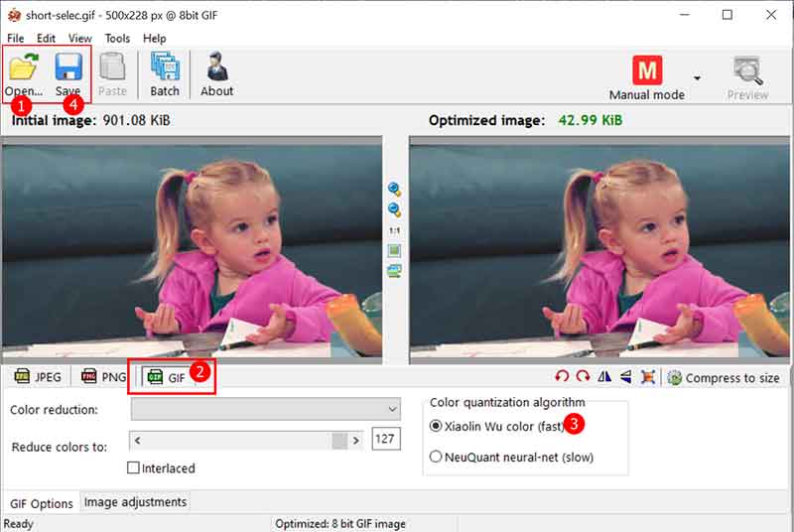The image size is (794, 532).
Task: Open the Batch processing tool
Action: [165, 72]
